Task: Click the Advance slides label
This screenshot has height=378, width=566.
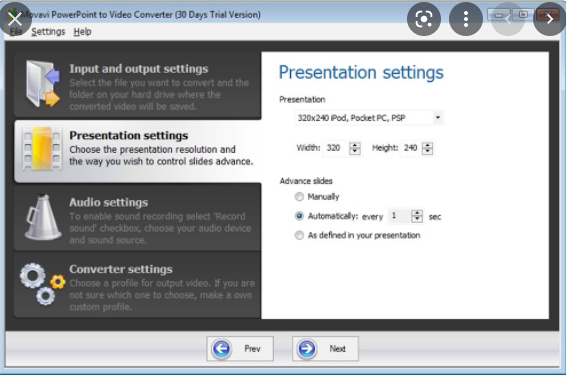Action: pos(306,181)
